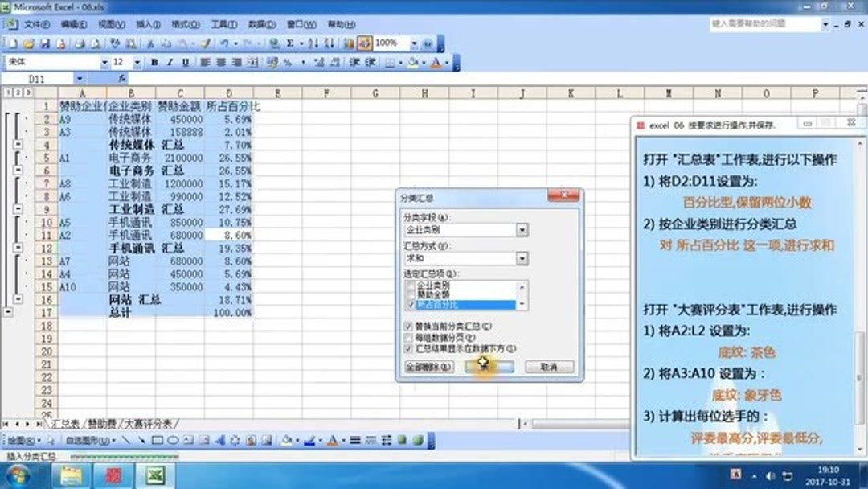868x489 pixels.
Task: Enable the 每组数据分页 checkbox
Action: tap(407, 337)
